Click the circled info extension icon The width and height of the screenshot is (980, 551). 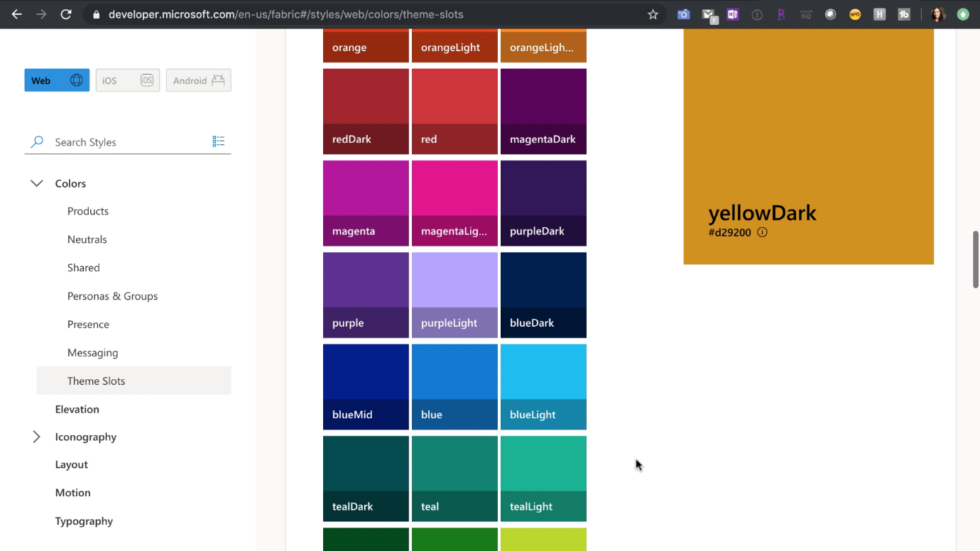[x=757, y=14]
